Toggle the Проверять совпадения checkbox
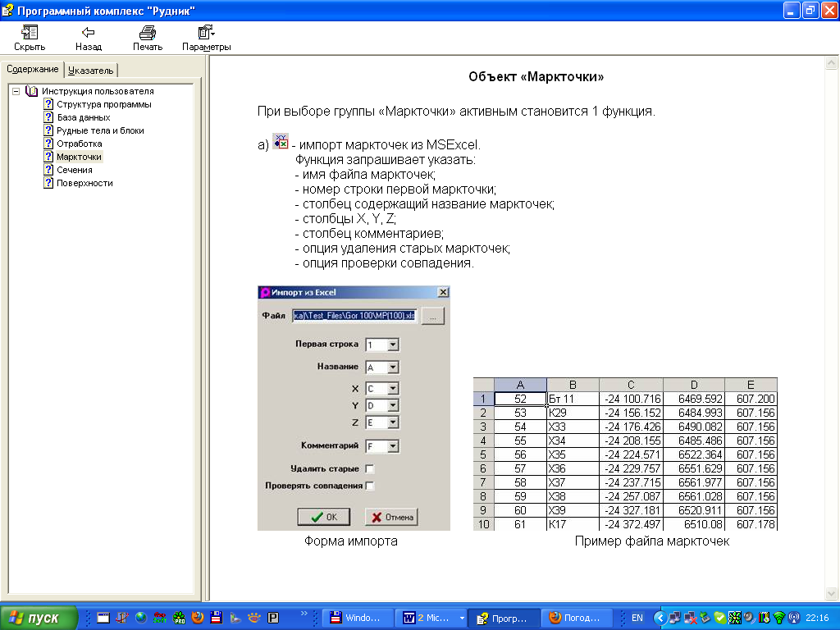 coord(369,486)
